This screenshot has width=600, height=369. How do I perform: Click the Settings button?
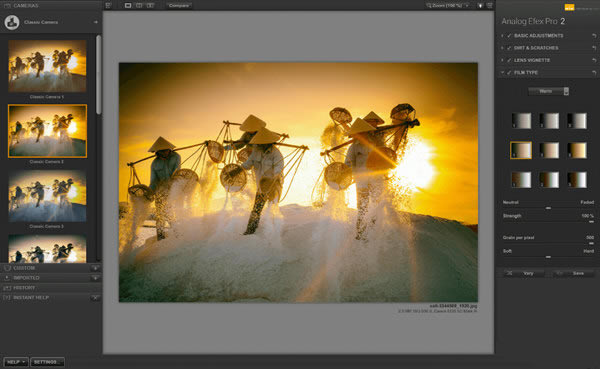47,362
